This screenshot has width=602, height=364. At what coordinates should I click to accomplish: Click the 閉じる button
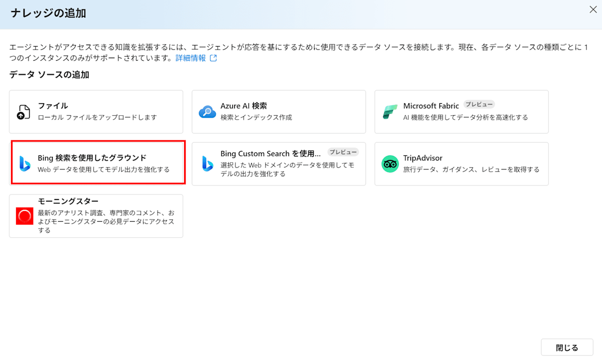(x=567, y=348)
